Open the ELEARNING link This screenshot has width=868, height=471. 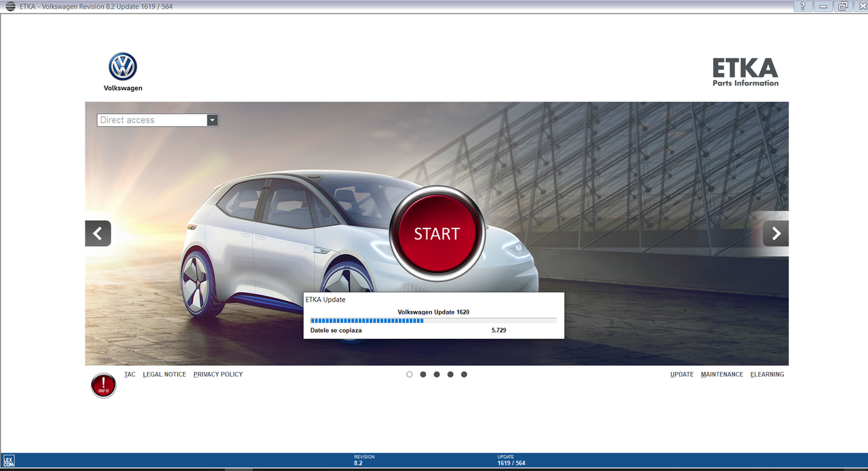pos(767,374)
